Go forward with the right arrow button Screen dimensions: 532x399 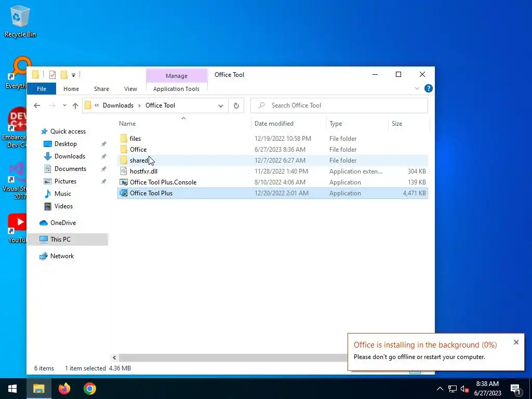click(52, 105)
